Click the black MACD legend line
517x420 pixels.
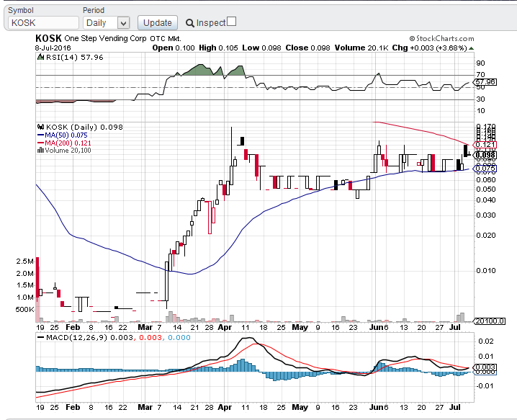pyautogui.click(x=41, y=338)
